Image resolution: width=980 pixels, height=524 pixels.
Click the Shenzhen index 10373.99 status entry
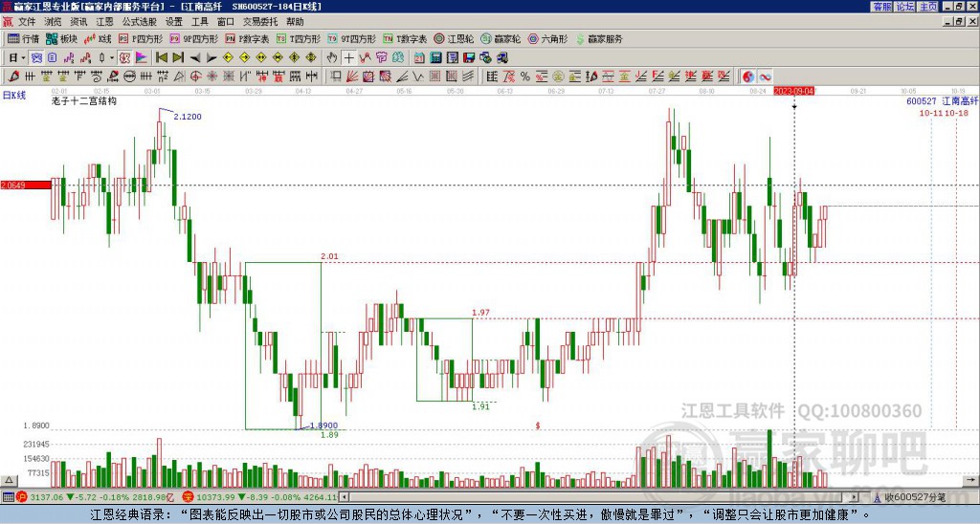coord(260,497)
